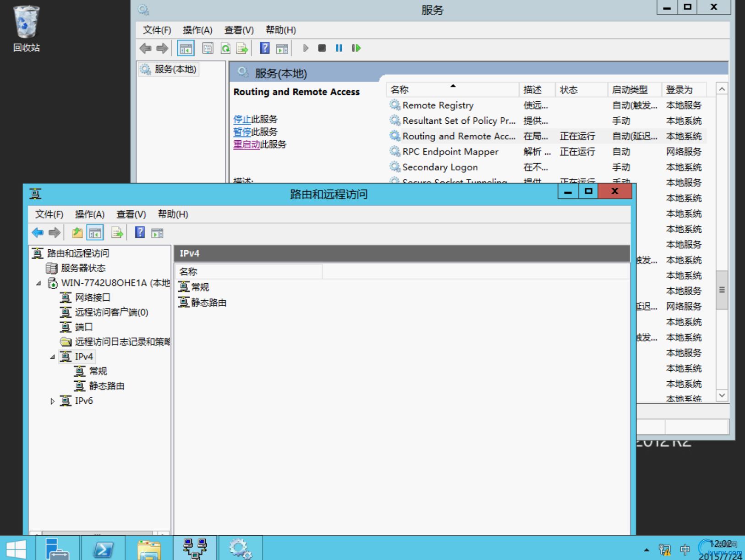Click Services list vertical scrollbar thumb
The width and height of the screenshot is (745, 560).
click(x=722, y=290)
